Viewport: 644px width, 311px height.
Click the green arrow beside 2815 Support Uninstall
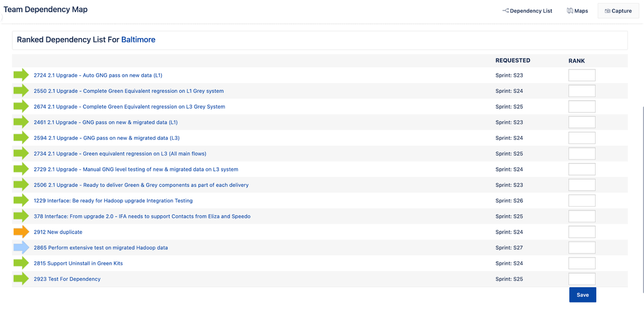(21, 263)
